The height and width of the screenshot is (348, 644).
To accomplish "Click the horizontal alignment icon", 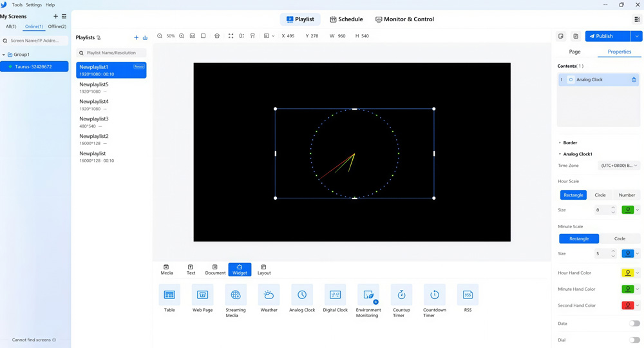I will (x=241, y=35).
